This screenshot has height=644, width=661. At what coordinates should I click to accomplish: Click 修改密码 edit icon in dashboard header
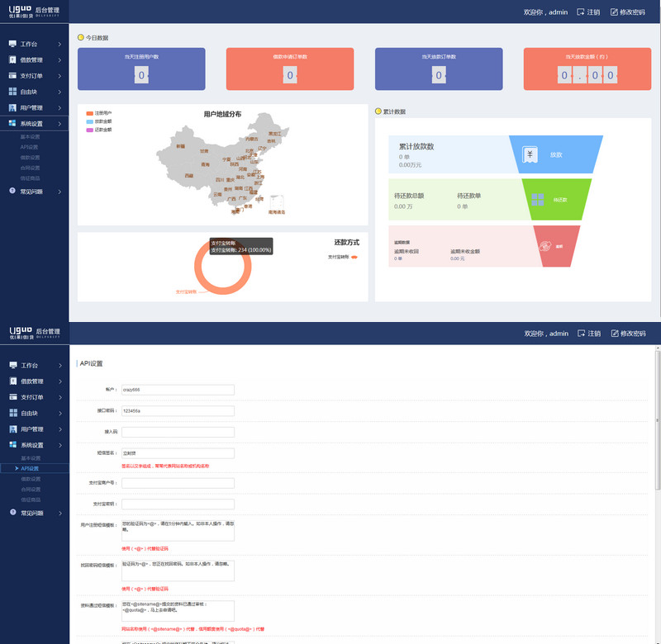click(x=614, y=12)
